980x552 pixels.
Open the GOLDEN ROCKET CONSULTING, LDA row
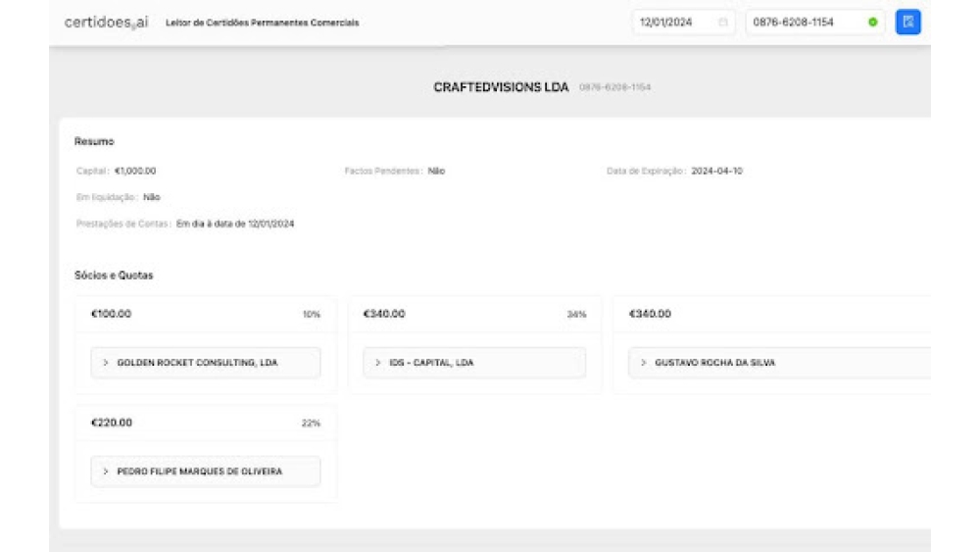[x=206, y=363]
